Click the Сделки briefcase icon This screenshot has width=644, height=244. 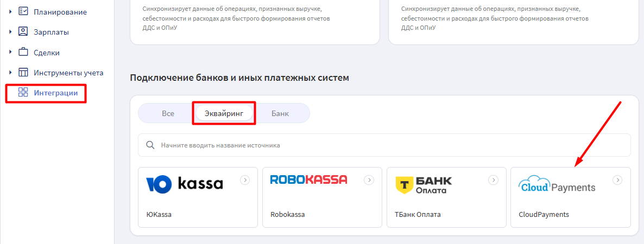(23, 53)
